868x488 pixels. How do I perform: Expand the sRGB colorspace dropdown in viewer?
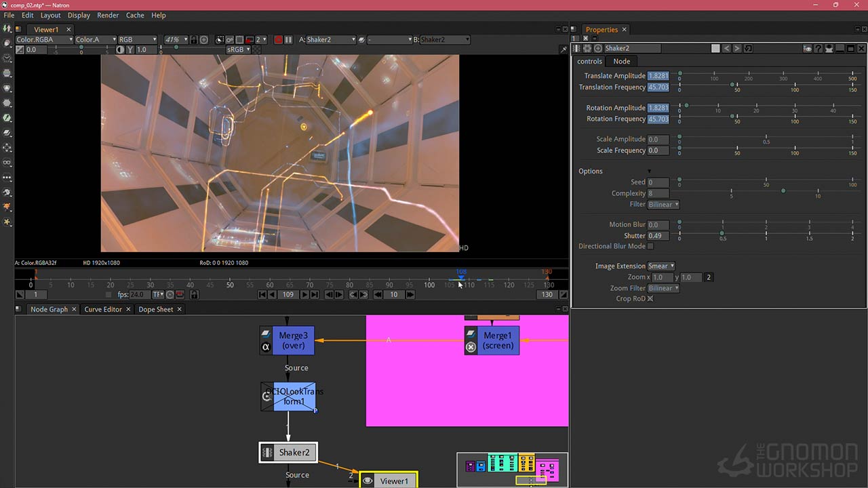(x=238, y=49)
